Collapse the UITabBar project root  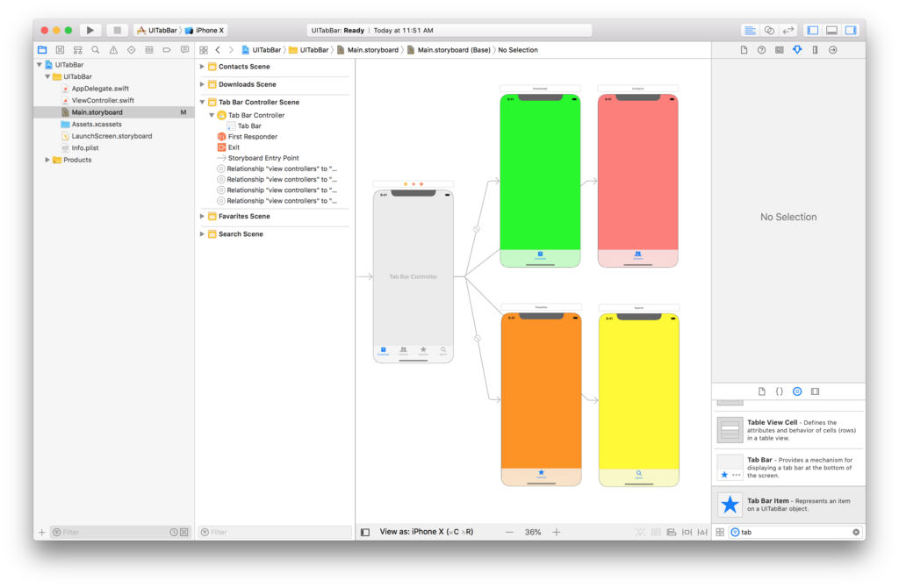coord(39,65)
